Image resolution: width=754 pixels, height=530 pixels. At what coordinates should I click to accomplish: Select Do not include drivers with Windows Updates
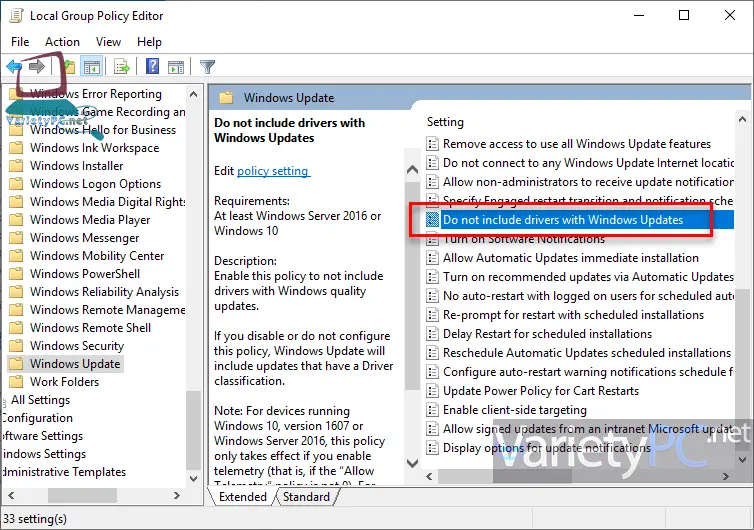563,220
